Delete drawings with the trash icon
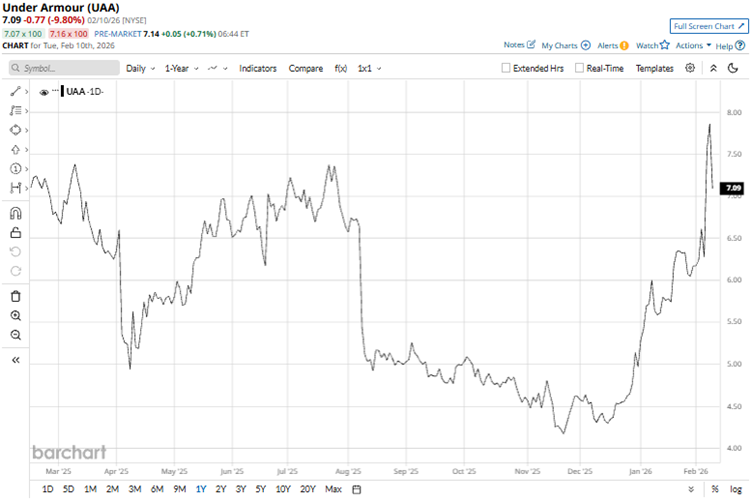The height and width of the screenshot is (501, 752). pyautogui.click(x=15, y=296)
